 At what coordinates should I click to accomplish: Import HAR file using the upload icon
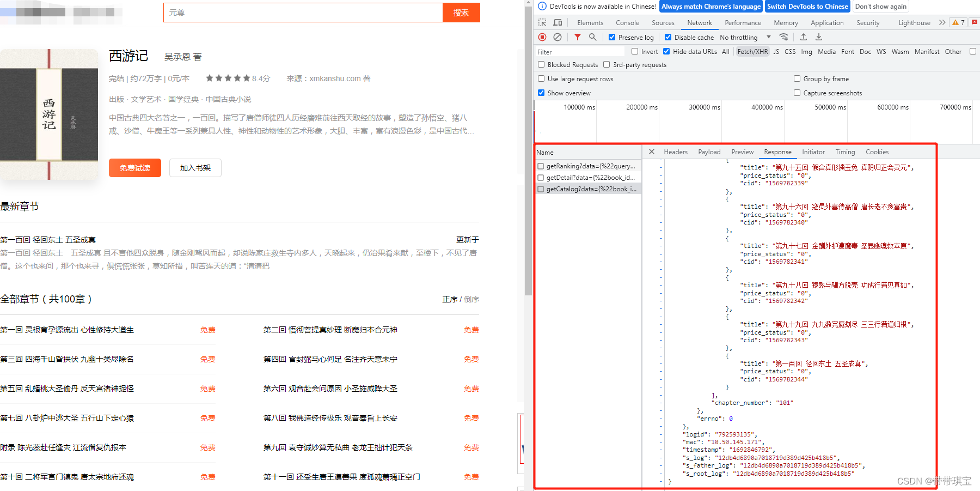point(804,37)
